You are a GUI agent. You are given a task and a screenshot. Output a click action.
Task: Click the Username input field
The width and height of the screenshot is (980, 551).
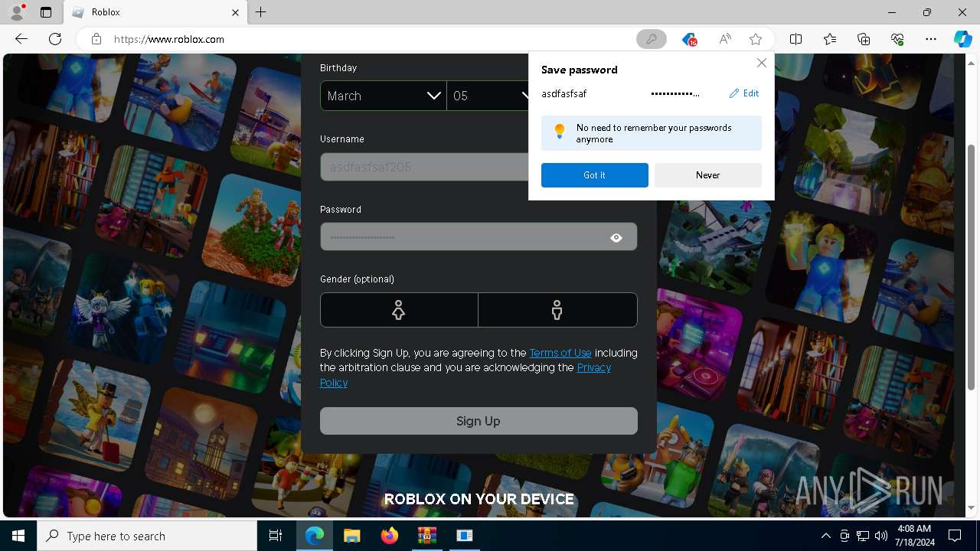(425, 167)
